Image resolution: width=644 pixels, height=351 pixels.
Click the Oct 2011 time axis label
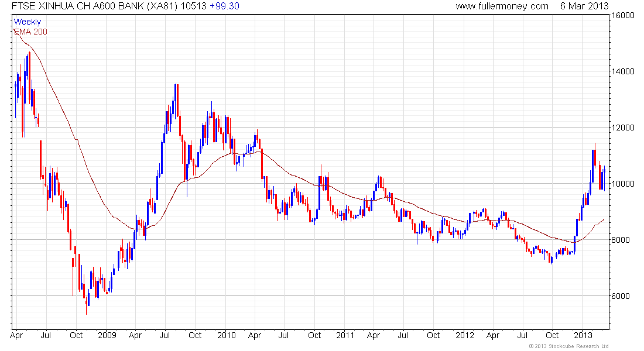pos(433,335)
